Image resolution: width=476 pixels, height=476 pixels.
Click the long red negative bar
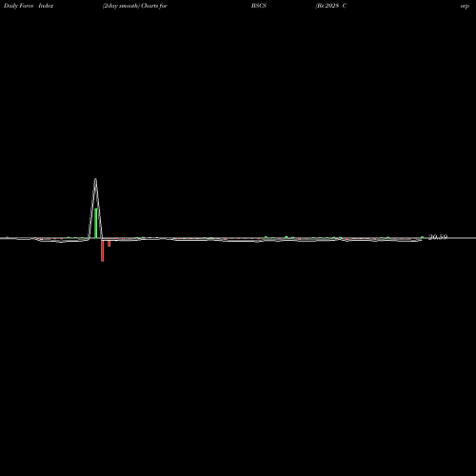pos(102,249)
